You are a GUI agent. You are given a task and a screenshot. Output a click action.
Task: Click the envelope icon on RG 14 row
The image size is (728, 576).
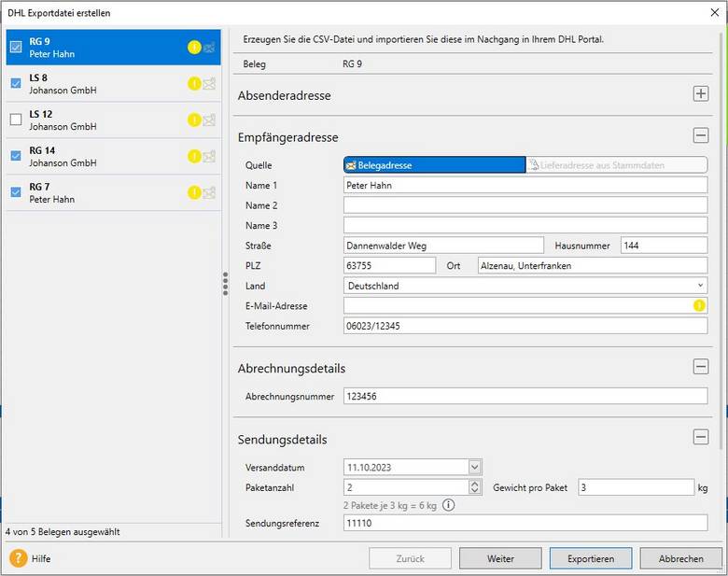(x=209, y=156)
